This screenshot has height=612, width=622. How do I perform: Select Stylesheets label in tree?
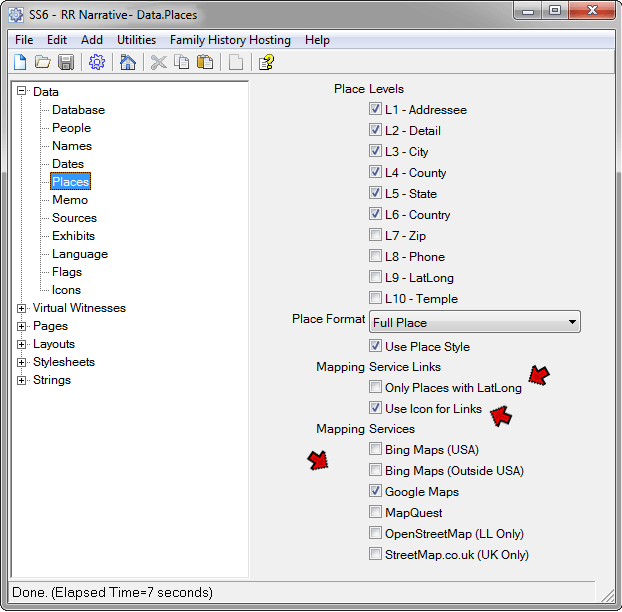tap(64, 362)
